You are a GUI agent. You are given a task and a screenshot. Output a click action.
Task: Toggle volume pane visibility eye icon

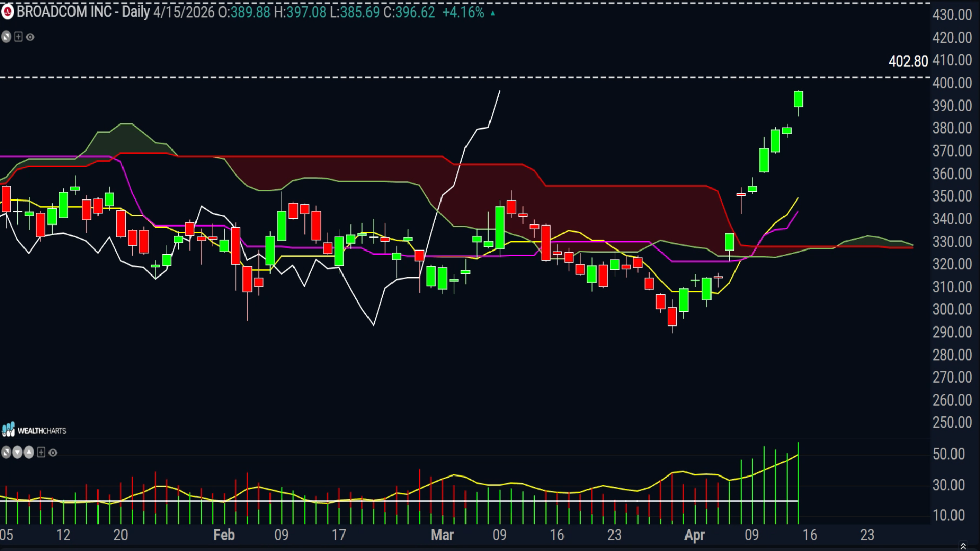53,453
